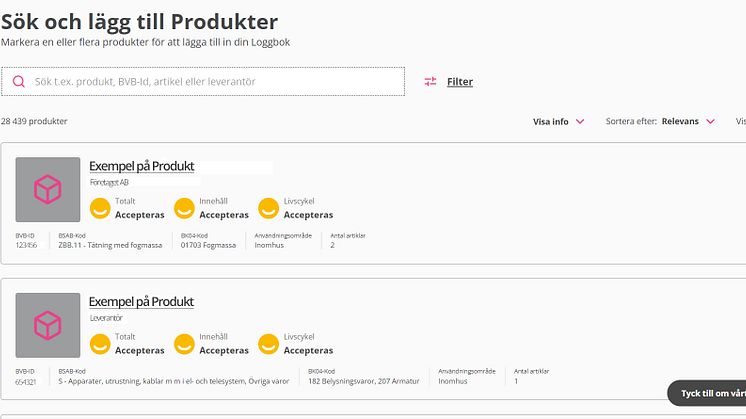Open first product's cube thumbnail image
The image size is (746, 419).
point(48,189)
